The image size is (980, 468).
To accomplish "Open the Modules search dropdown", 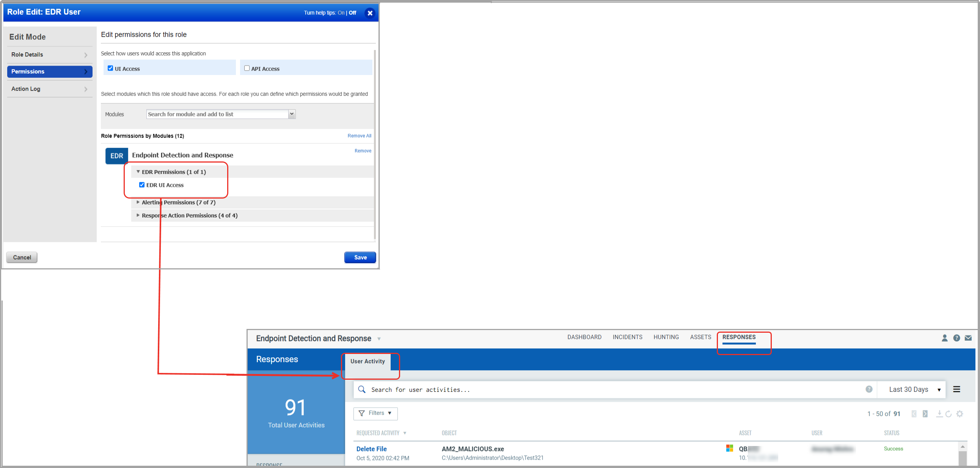I will coord(290,114).
